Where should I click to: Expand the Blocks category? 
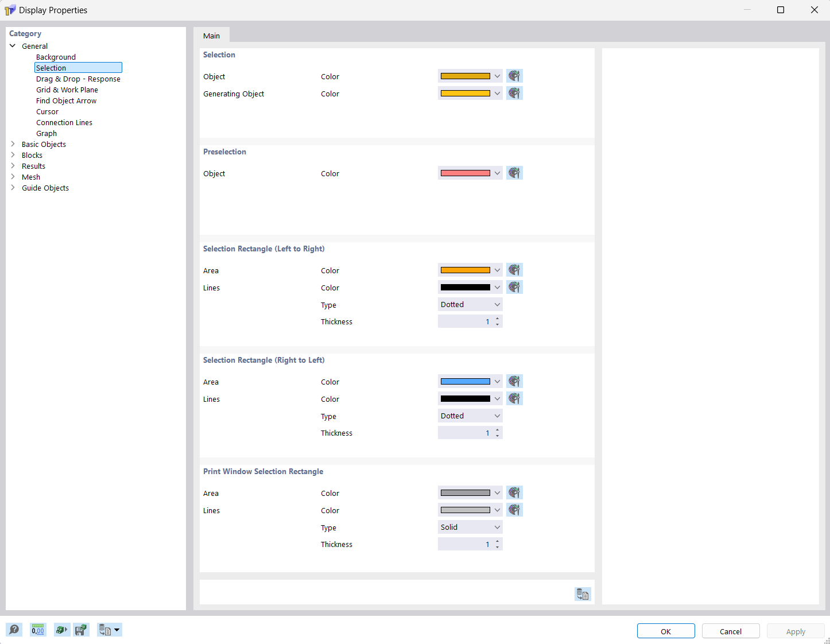click(13, 155)
